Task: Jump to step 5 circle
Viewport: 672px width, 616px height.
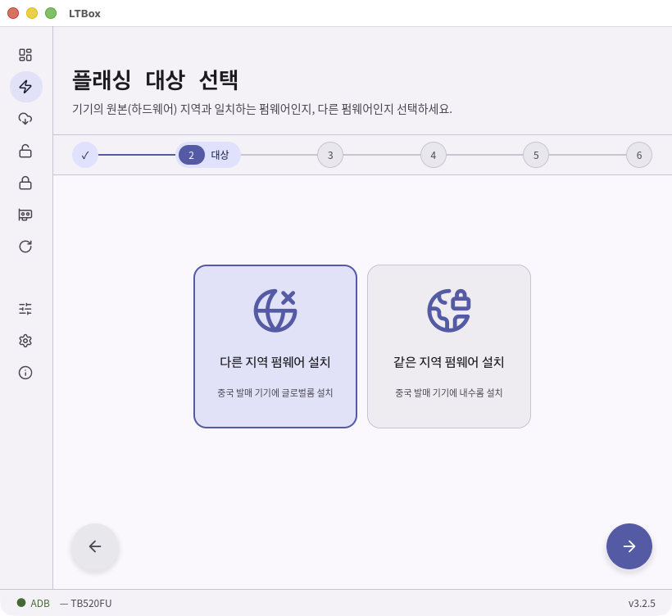Action: pos(536,155)
